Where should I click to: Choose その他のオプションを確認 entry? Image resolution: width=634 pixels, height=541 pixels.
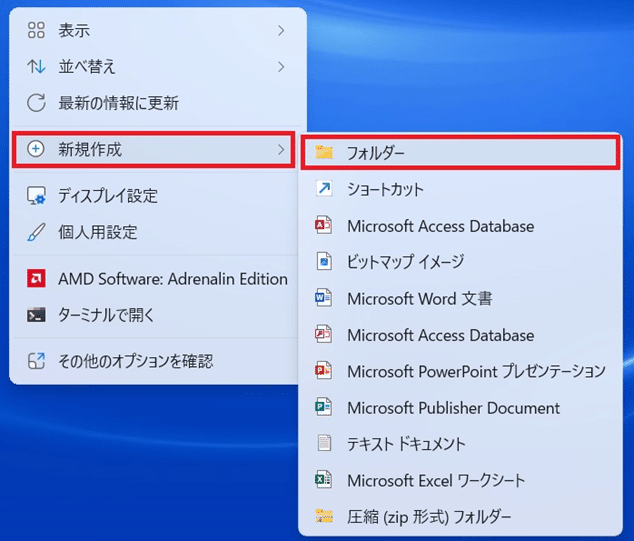[156, 361]
